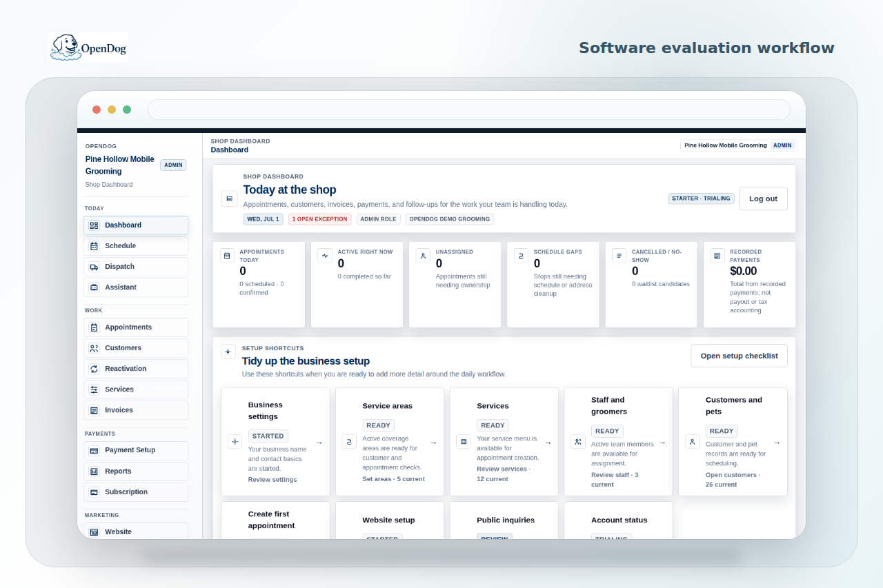Click the Create first appointment card title

pos(271,520)
